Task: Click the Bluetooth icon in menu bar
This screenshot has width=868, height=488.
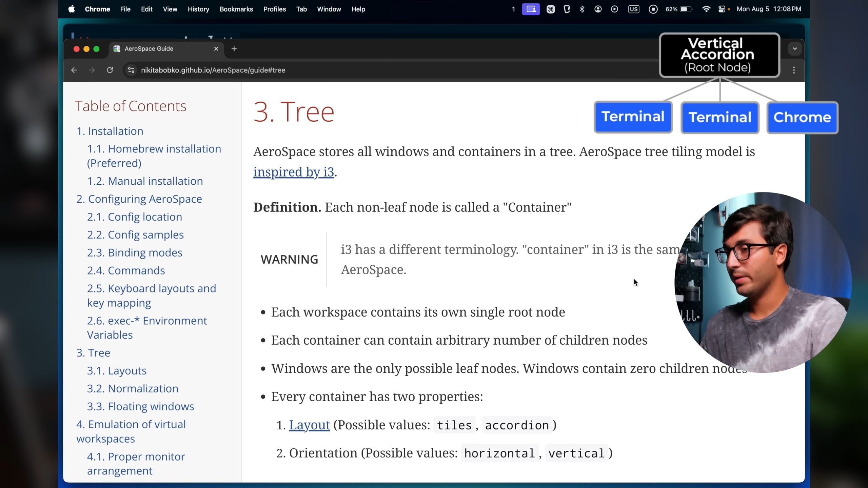Action: click(x=582, y=9)
